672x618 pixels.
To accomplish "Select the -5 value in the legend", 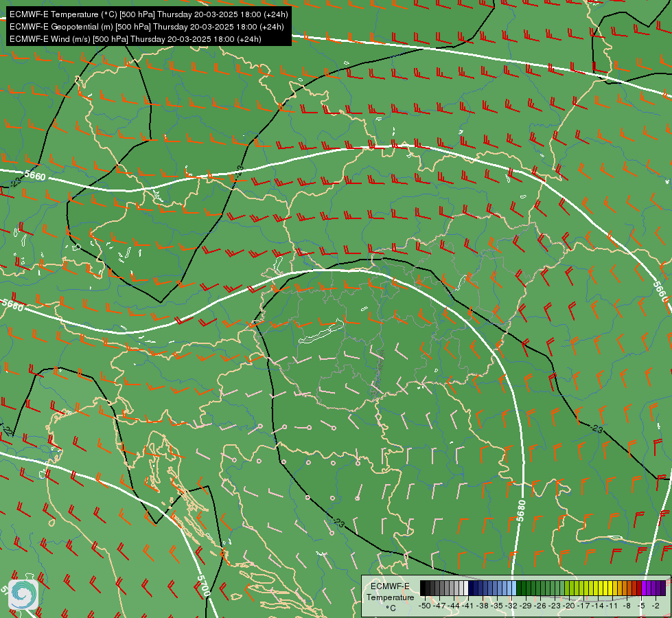I will [x=641, y=606].
